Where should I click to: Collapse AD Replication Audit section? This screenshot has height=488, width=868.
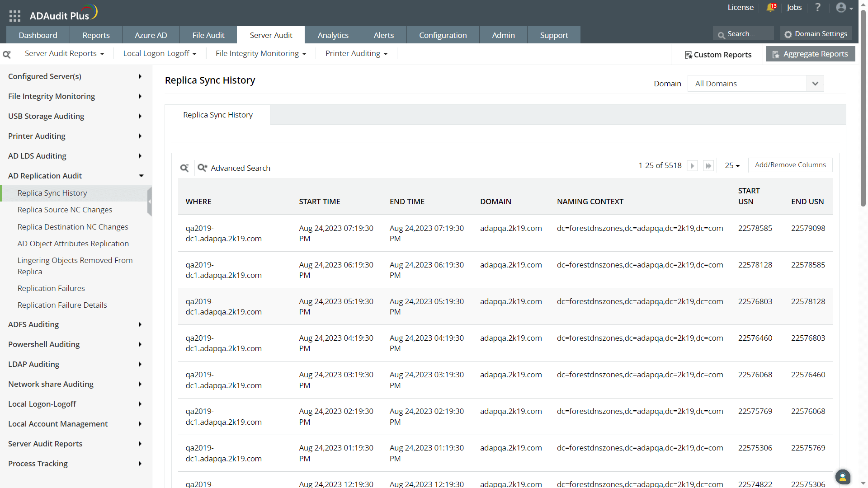[x=141, y=176]
